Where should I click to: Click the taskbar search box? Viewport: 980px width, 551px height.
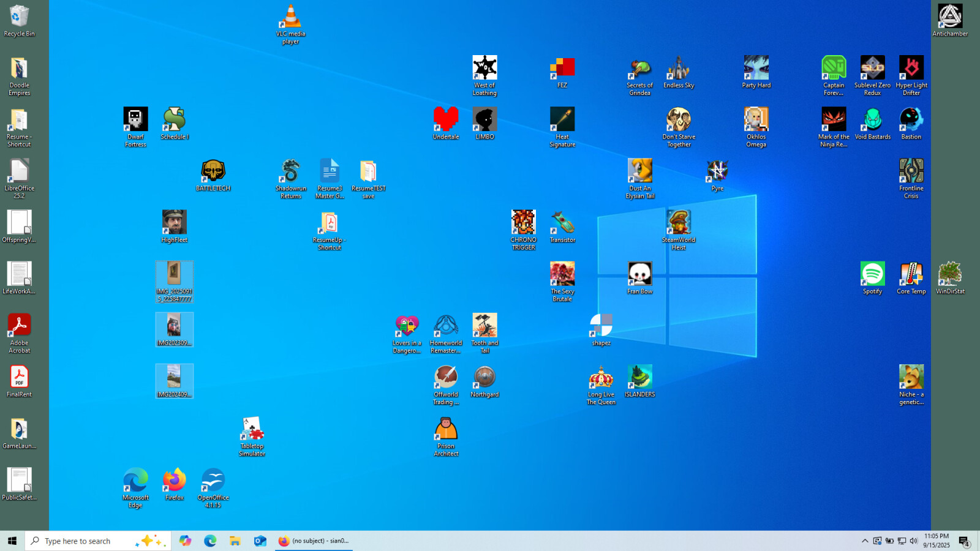(80, 541)
